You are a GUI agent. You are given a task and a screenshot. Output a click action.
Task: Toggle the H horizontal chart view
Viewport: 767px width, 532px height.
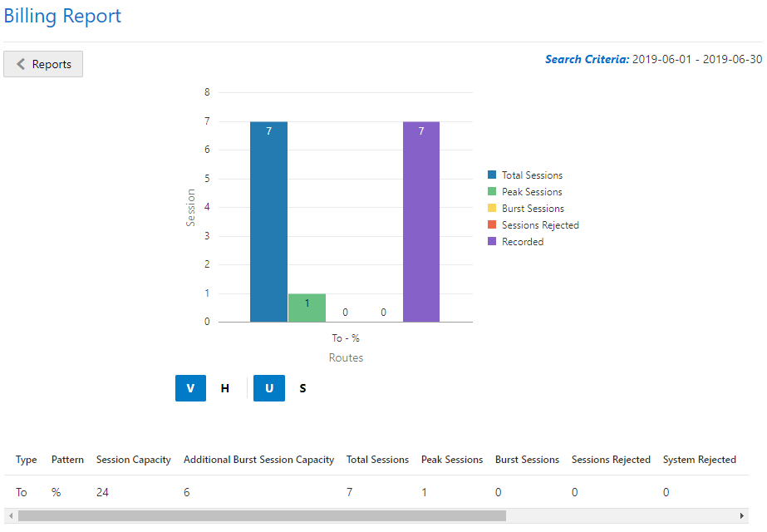click(224, 387)
